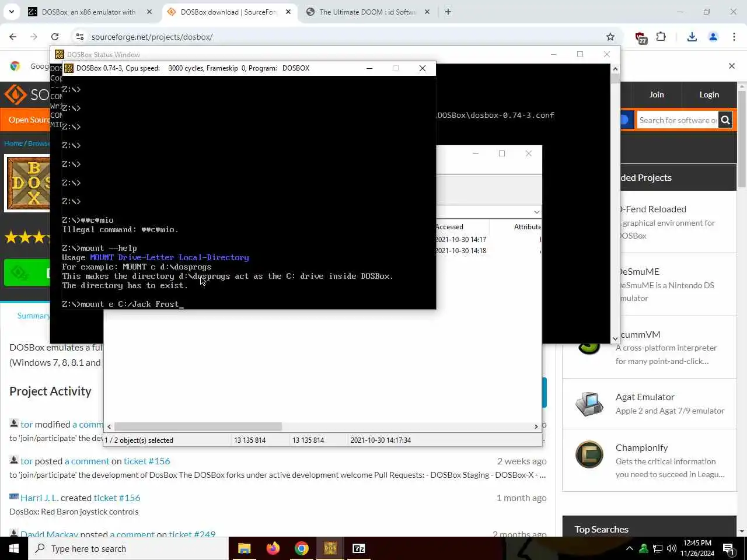Screen dimensions: 747x560
Task: Click the created ticket #156 link
Action: tap(117, 498)
